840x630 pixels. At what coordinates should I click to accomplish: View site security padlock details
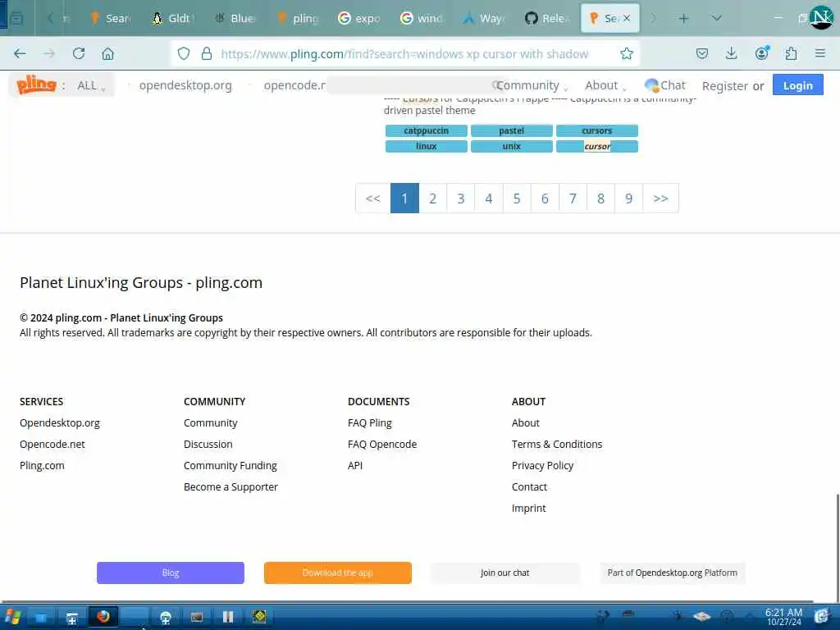click(206, 53)
